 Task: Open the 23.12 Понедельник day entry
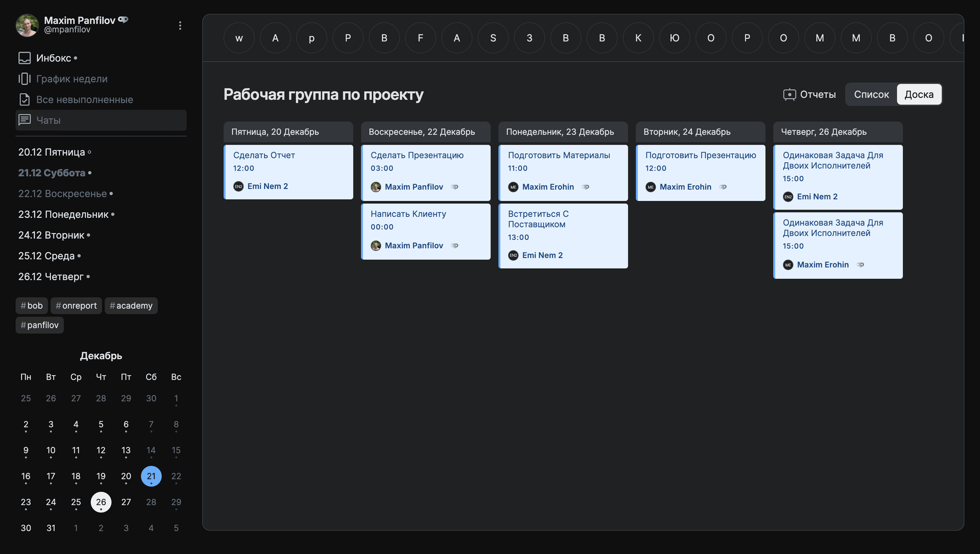click(63, 214)
